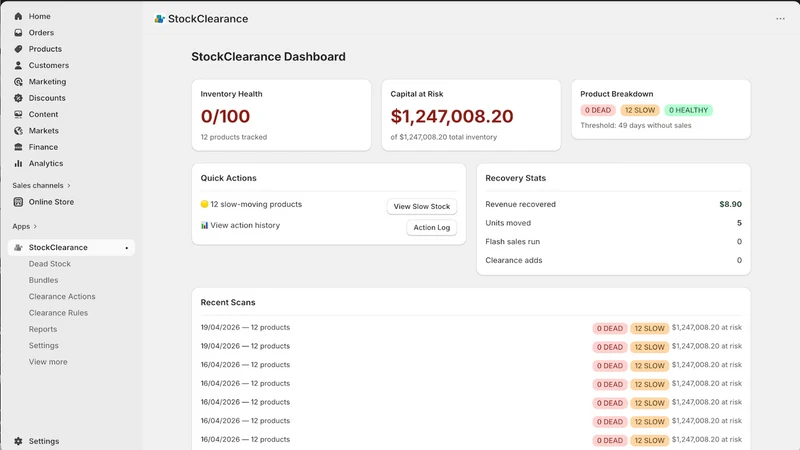800x450 pixels.
Task: Click the 0 HEALTHY badge
Action: 688,110
